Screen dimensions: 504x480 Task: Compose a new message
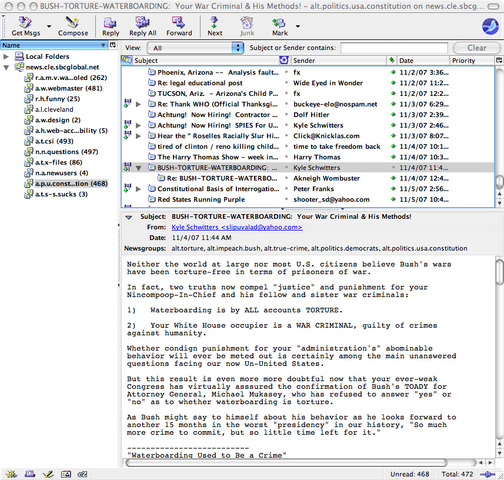pos(73,26)
